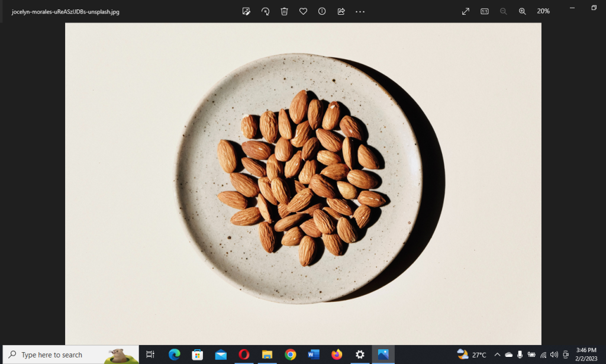Enter fullscreen view
The height and width of the screenshot is (364, 606).
point(466,11)
